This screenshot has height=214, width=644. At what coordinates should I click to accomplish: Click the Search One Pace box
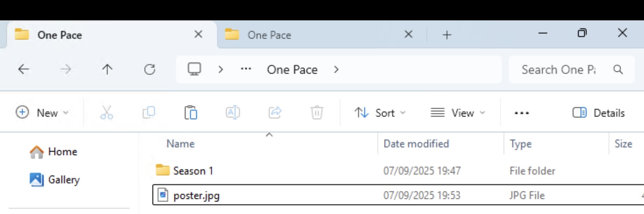pyautogui.click(x=559, y=69)
